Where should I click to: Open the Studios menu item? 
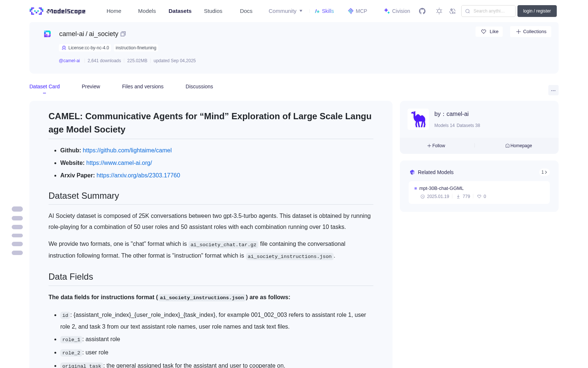point(213,11)
